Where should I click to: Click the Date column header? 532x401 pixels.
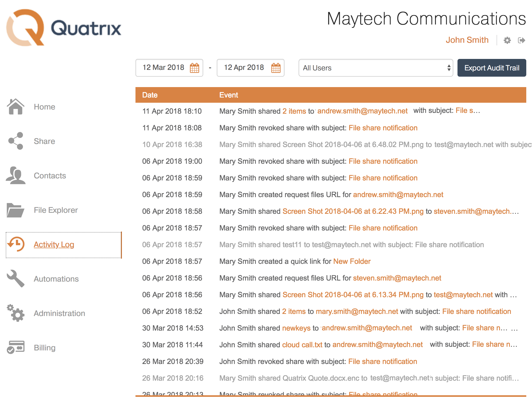coord(150,95)
